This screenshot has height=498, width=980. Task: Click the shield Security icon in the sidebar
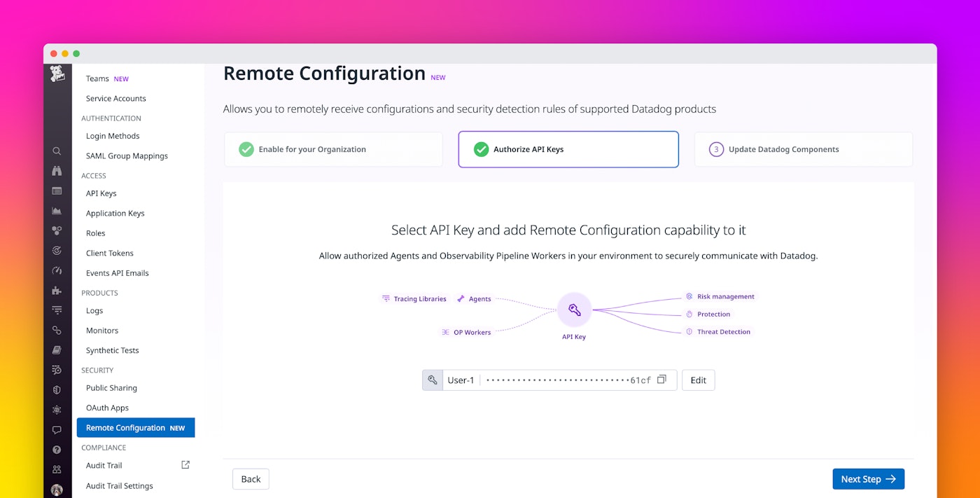point(57,390)
